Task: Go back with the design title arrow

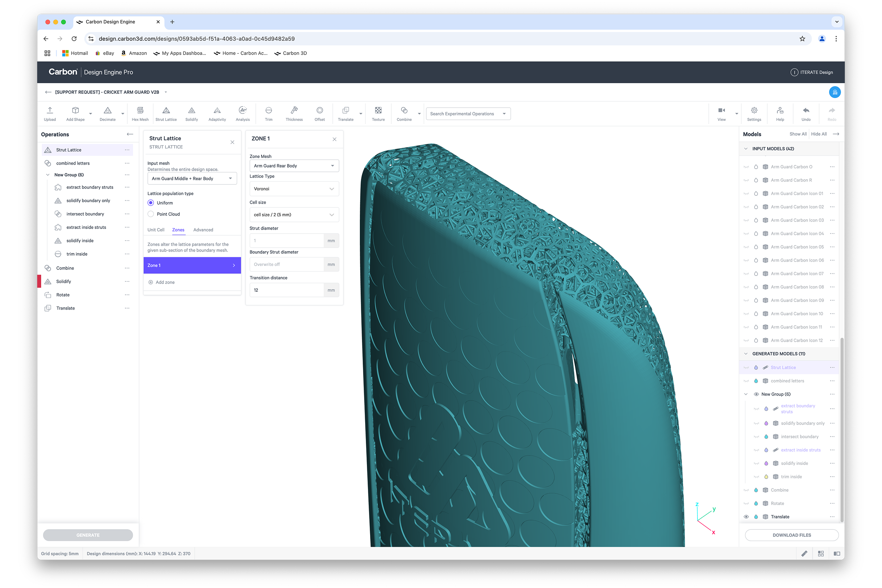Action: pyautogui.click(x=48, y=92)
